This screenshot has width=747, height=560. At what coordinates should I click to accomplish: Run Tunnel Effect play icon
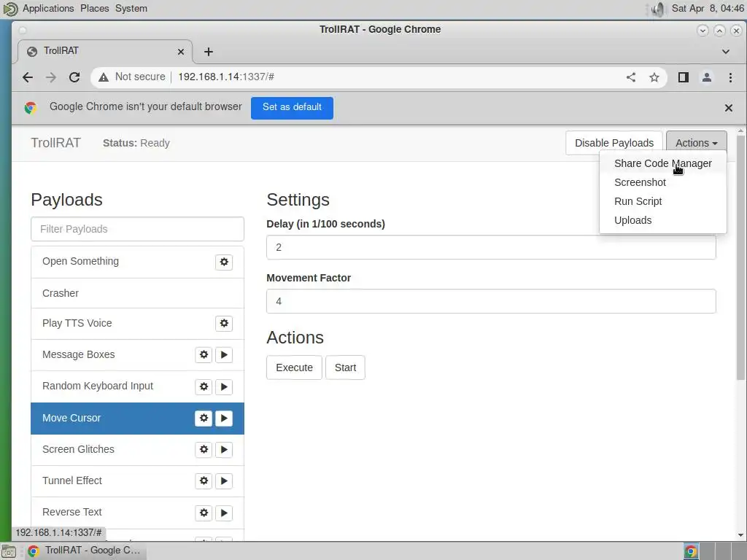click(224, 481)
